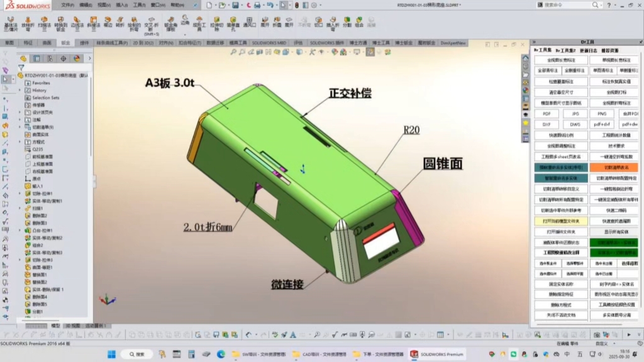Activate the Edge Flange tool
This screenshot has height=362, width=644.
[x=77, y=24]
